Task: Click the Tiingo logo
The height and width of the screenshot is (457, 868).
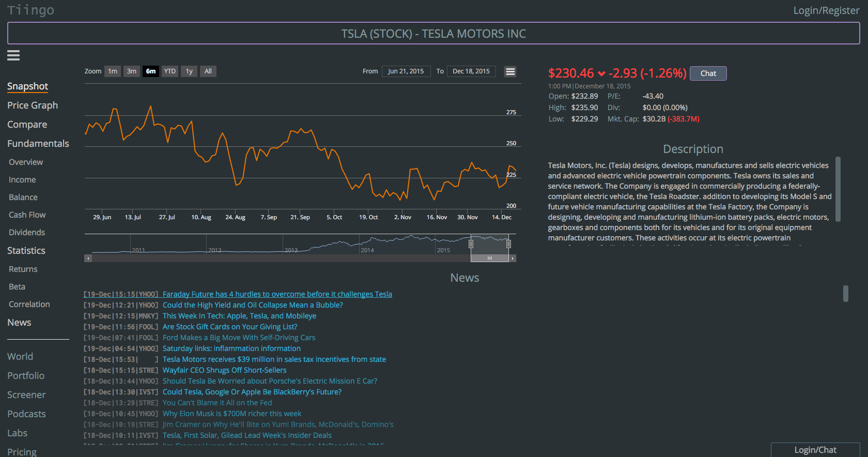Action: coord(30,10)
